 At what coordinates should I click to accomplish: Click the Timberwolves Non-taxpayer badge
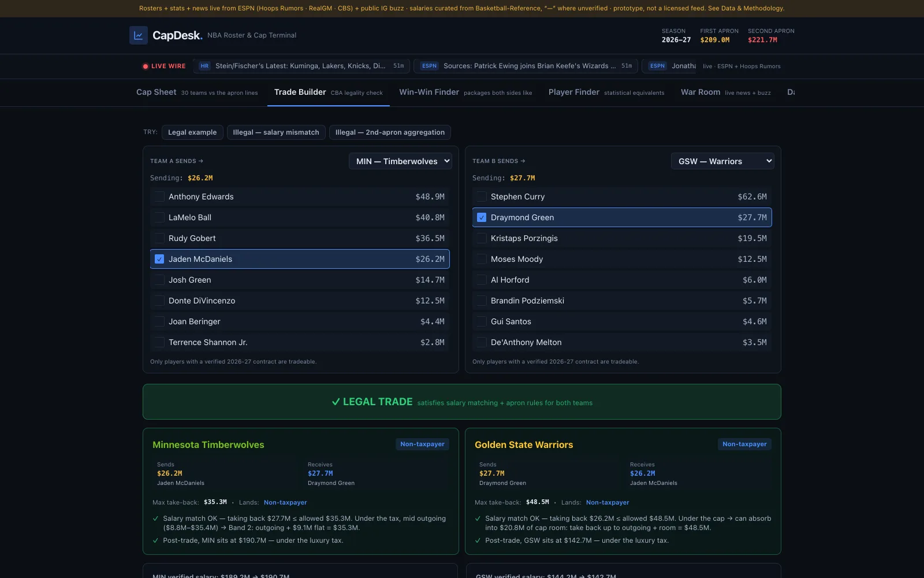click(422, 444)
